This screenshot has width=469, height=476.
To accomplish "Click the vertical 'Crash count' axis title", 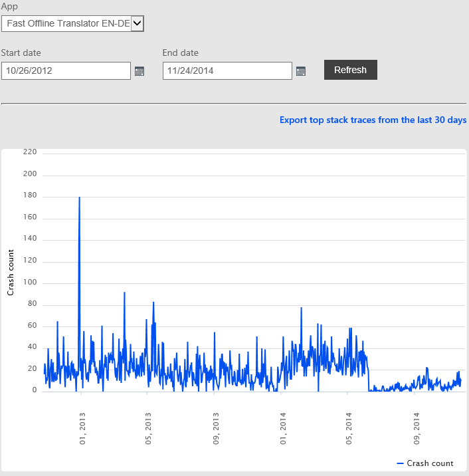I will [11, 272].
